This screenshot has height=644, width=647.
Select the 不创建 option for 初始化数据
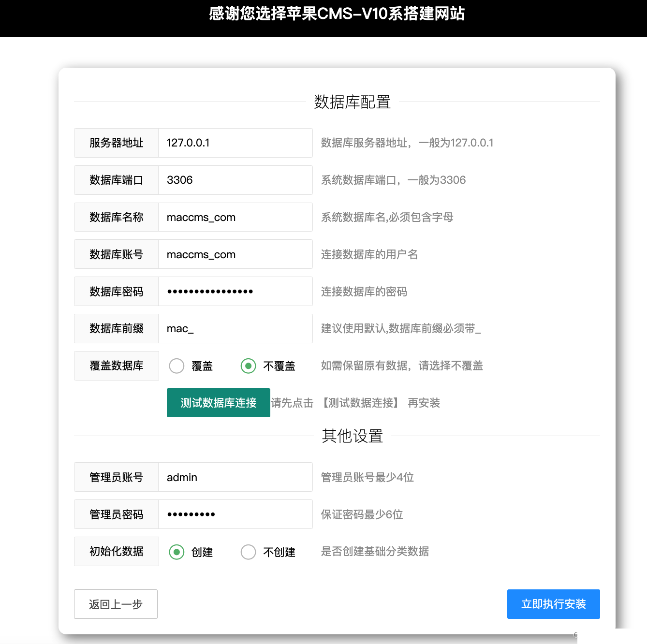click(x=248, y=552)
